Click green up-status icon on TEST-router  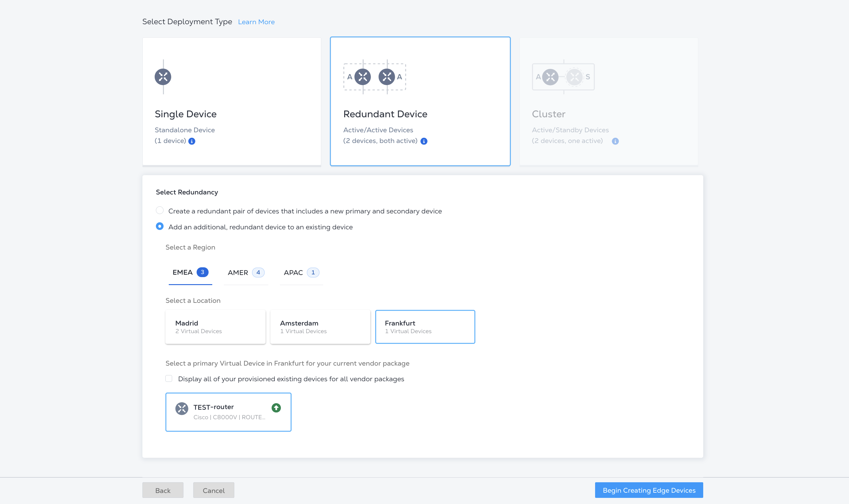[276, 408]
